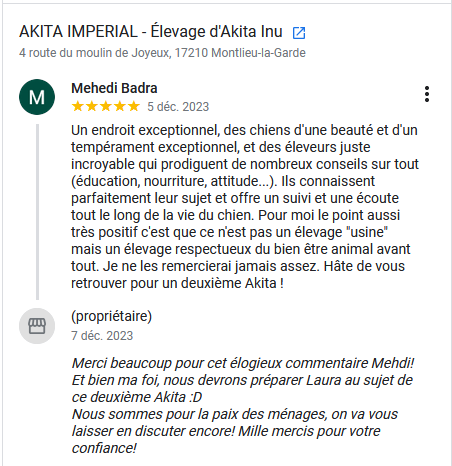The height and width of the screenshot is (466, 452).
Task: Click the (propriétaire) label
Action: [x=112, y=316]
